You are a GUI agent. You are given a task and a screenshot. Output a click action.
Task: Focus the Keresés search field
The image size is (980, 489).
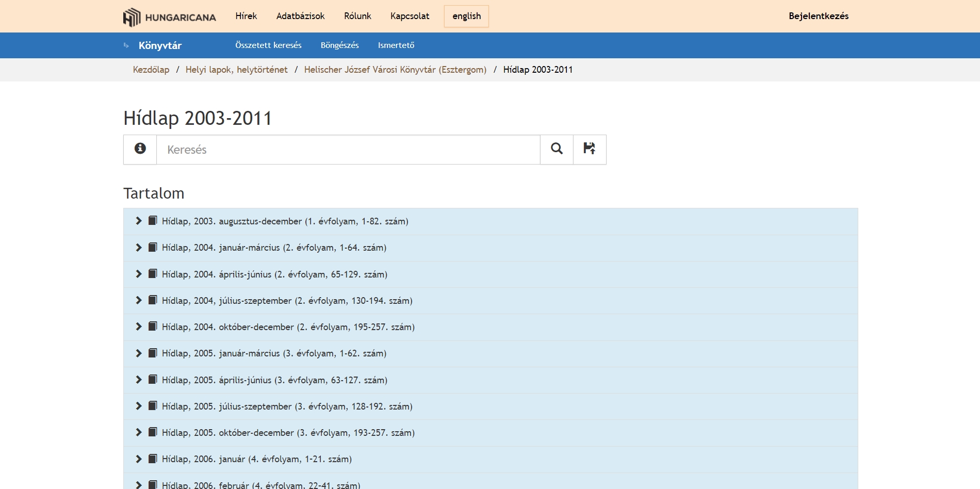pos(348,150)
